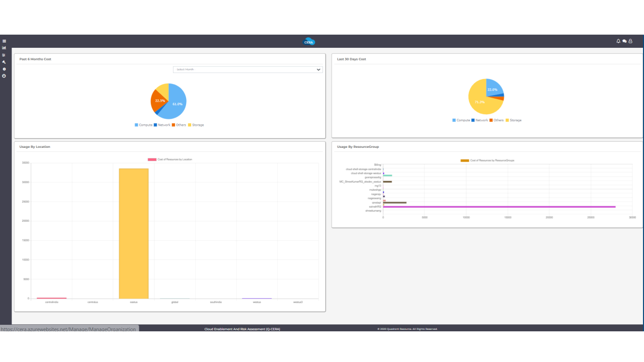
Task: Toggle Storage legend in Last 30 Days chart
Action: tap(513, 120)
